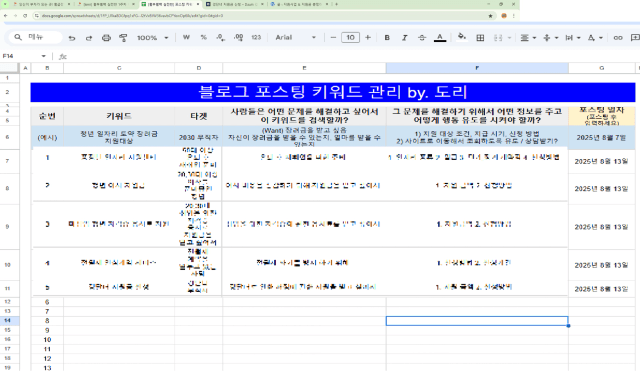Open the Arial font family dropdown
Image resolution: width=640 pixels, height=371 pixels.
click(x=296, y=38)
